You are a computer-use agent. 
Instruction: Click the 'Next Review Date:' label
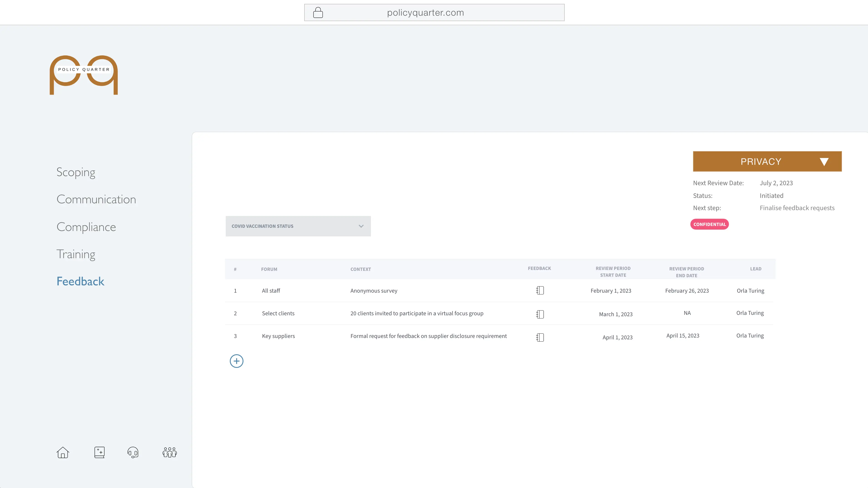click(718, 183)
